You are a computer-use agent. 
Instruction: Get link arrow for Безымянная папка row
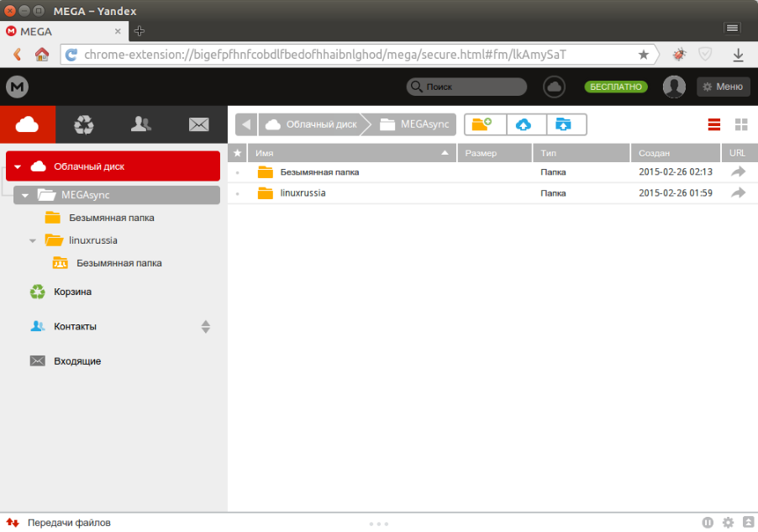click(738, 171)
